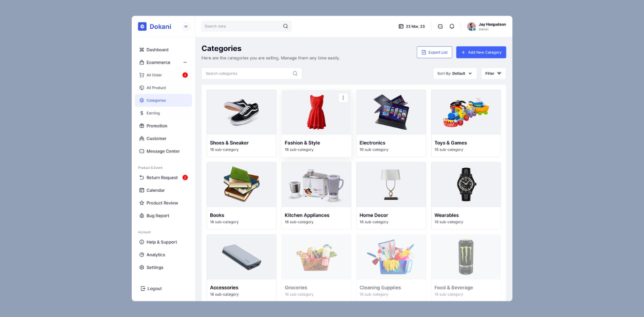
Task: Click the notification bell icon
Action: [x=452, y=26]
